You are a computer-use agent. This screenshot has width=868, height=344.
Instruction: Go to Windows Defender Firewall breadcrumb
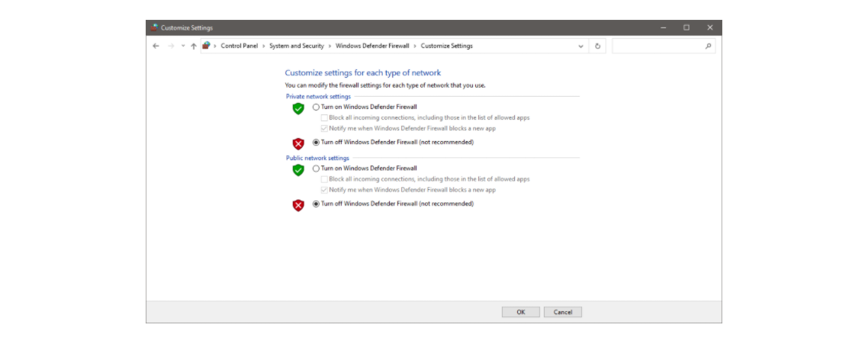pyautogui.click(x=374, y=46)
